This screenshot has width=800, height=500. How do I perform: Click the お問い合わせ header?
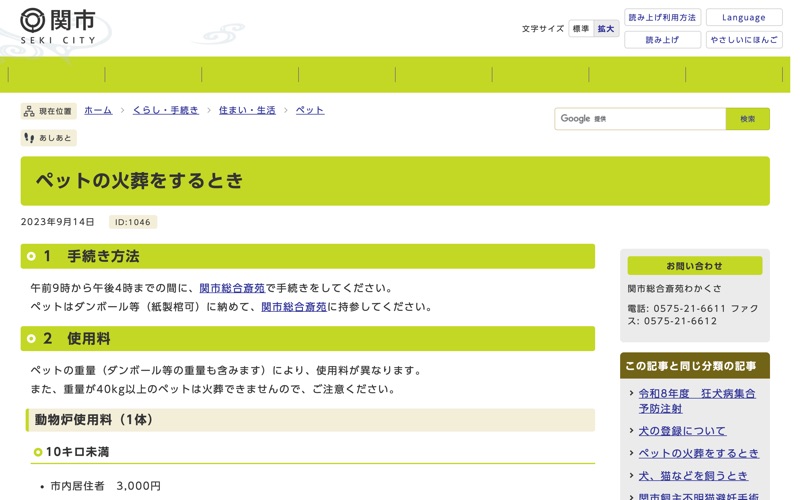coord(694,266)
